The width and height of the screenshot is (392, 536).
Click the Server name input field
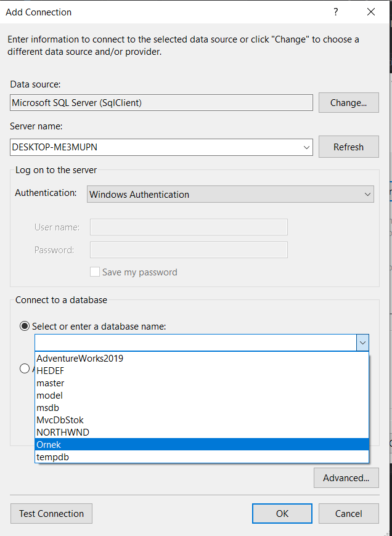pos(154,147)
